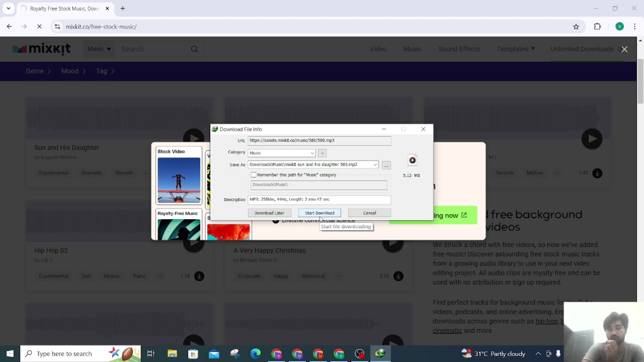Download the 1:42 length track
The image size is (644, 362).
pyautogui.click(x=597, y=173)
